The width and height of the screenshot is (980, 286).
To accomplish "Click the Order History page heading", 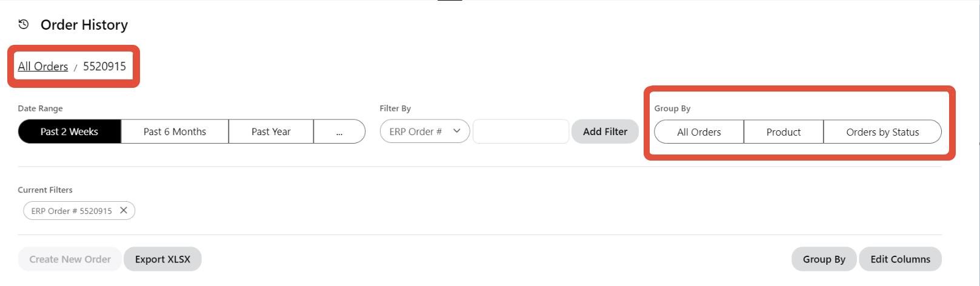I will pos(84,25).
